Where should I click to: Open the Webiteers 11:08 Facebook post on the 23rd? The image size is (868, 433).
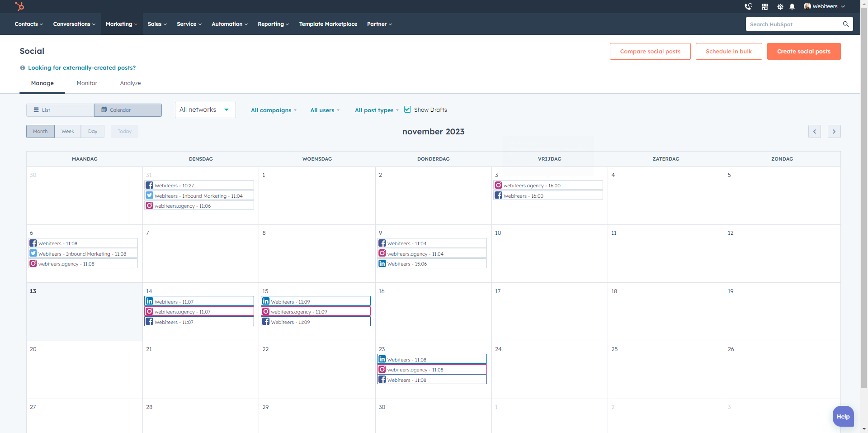432,380
